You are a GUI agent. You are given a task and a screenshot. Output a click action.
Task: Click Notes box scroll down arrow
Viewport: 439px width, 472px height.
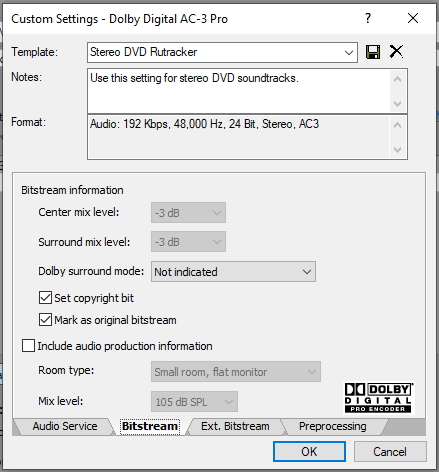point(397,104)
